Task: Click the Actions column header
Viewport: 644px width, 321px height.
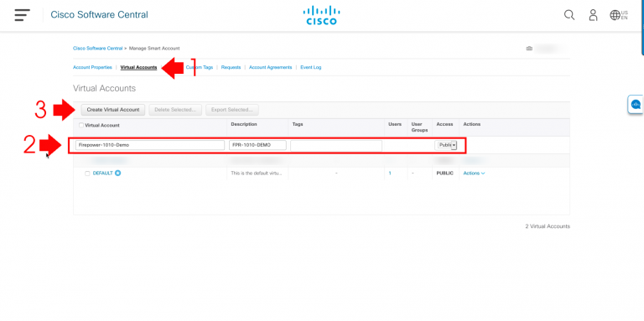Action: [x=472, y=124]
